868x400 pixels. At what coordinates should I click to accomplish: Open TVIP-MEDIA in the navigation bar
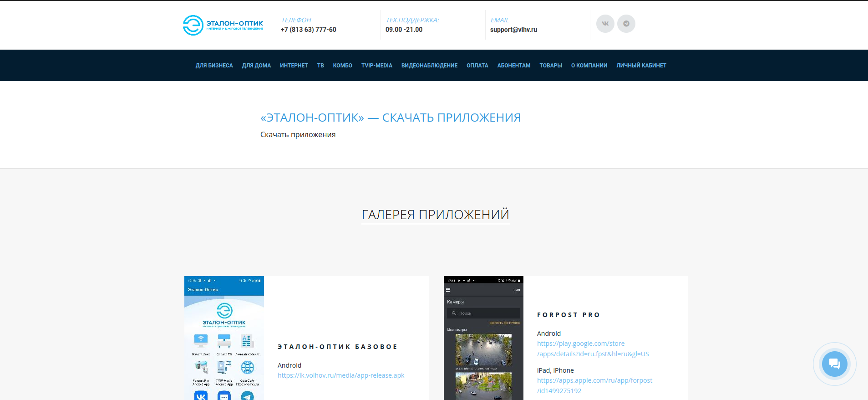(x=377, y=66)
